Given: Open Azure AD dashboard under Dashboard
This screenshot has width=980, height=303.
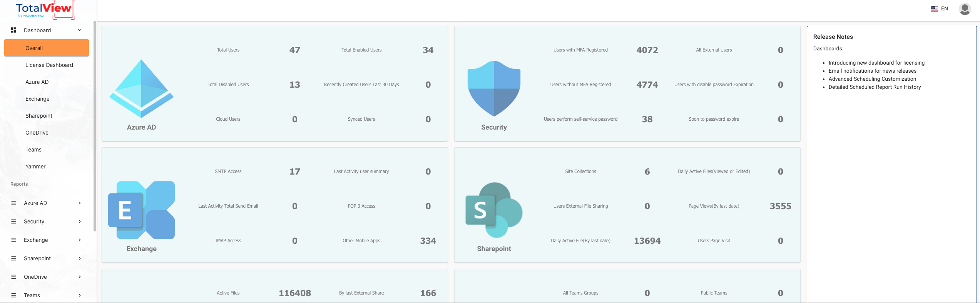Looking at the screenshot, I should [x=37, y=82].
